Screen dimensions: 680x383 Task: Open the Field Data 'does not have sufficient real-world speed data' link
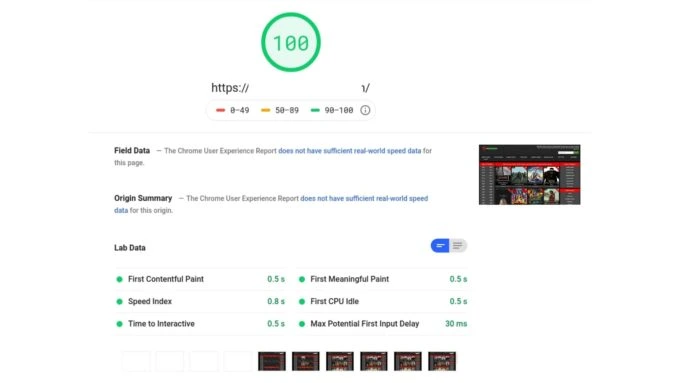tap(350, 151)
